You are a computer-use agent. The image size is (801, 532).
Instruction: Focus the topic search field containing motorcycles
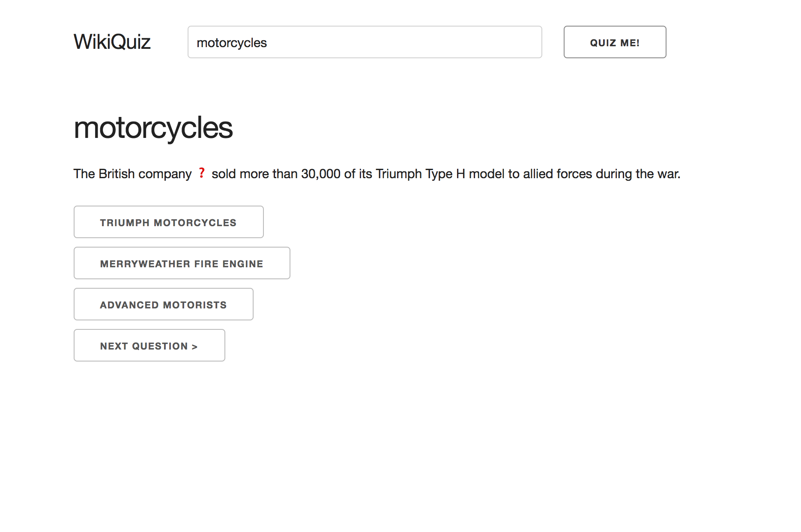365,42
